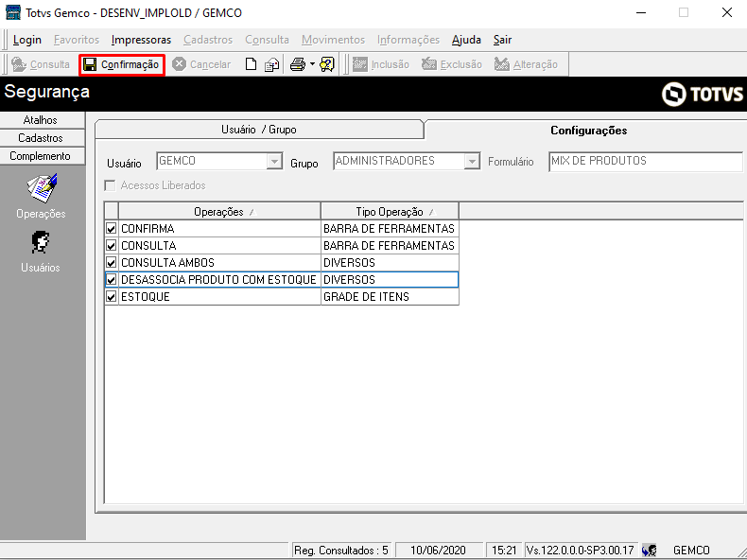Uncheck the CONSULTA operation checkbox

[112, 246]
